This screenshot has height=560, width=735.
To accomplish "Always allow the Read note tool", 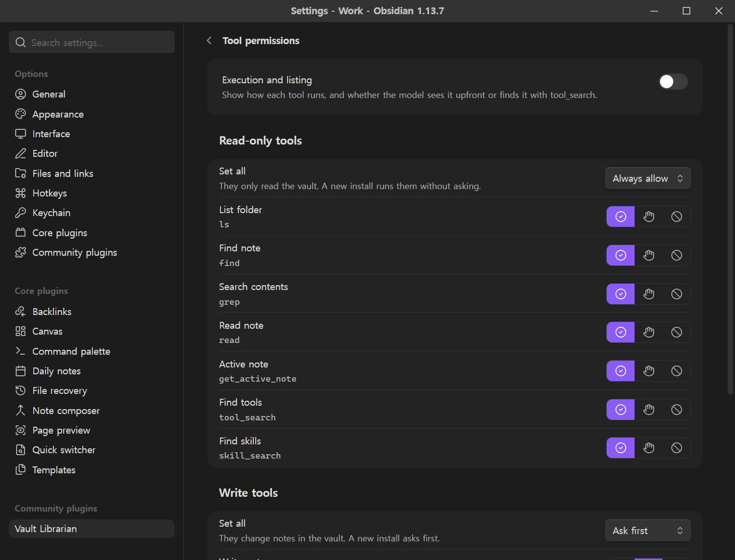I will tap(621, 332).
